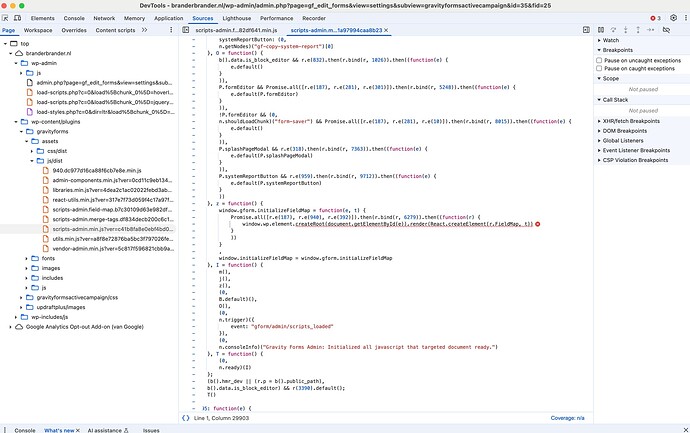Switch to the Elements panel
This screenshot has width=690, height=433.
point(43,18)
